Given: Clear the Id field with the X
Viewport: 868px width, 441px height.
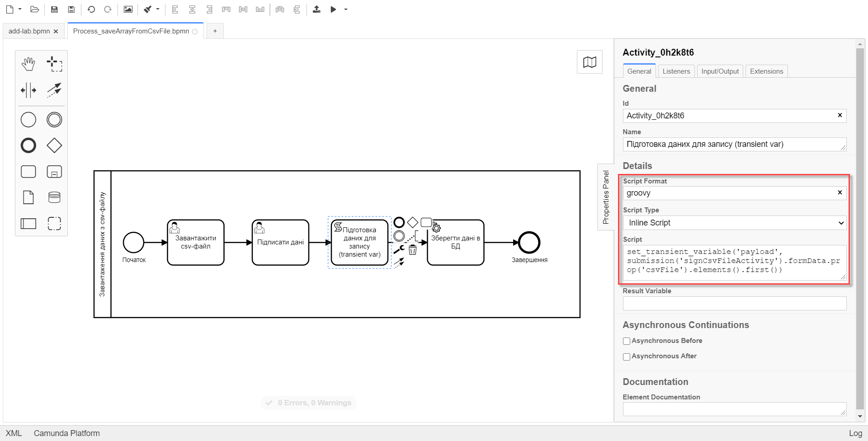Looking at the screenshot, I should tap(840, 115).
